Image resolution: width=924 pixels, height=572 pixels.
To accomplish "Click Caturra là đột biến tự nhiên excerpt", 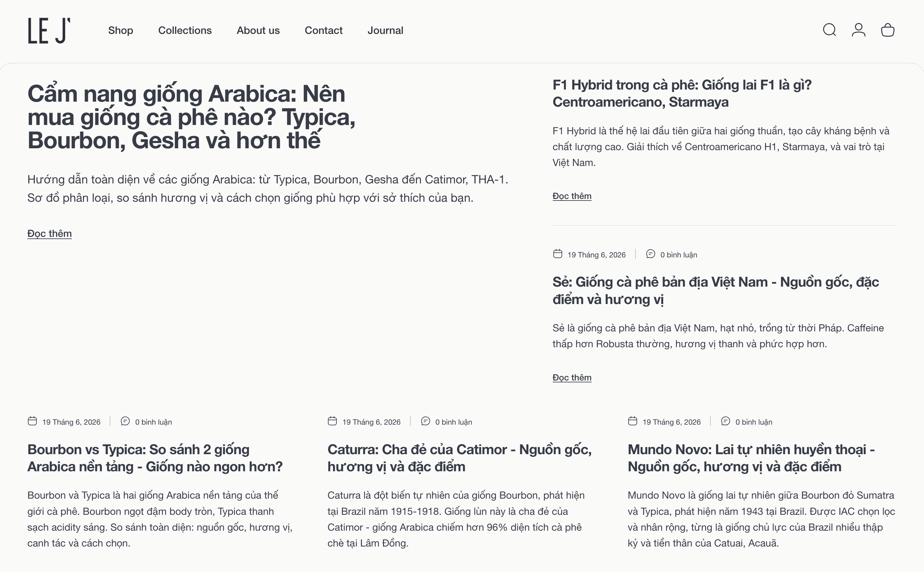I will [456, 519].
